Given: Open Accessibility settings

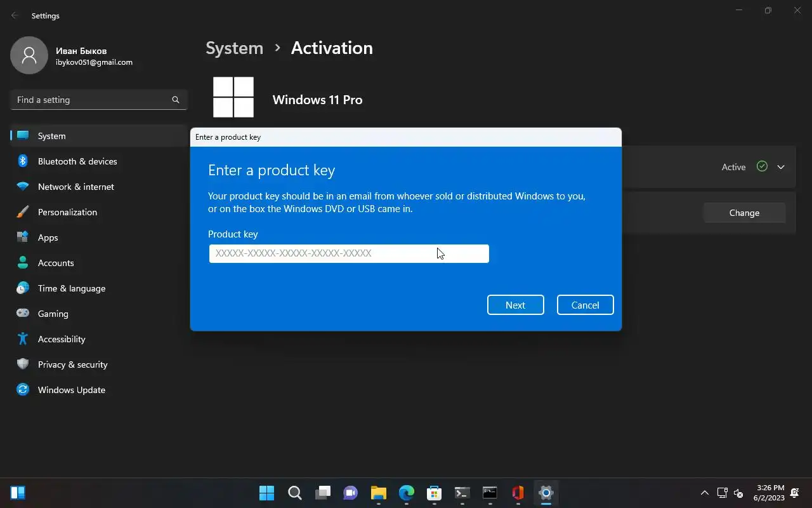Looking at the screenshot, I should pos(99,339).
